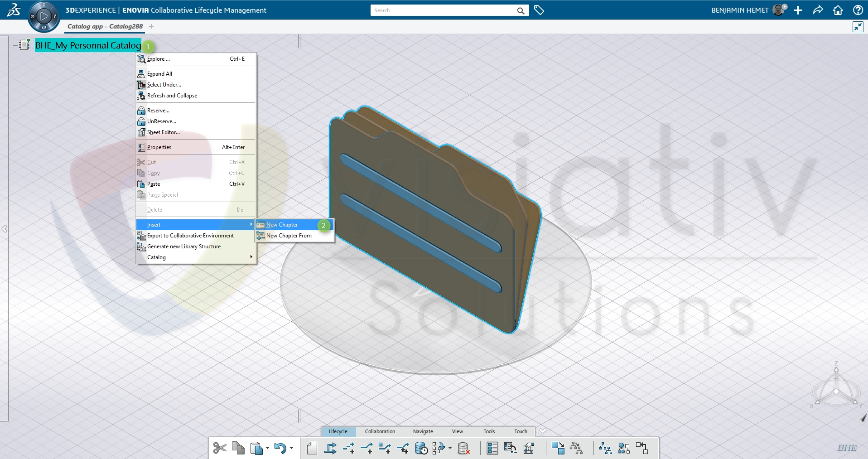The height and width of the screenshot is (459, 868).
Task: Open Sheet Editor... from context menu
Action: pyautogui.click(x=195, y=132)
